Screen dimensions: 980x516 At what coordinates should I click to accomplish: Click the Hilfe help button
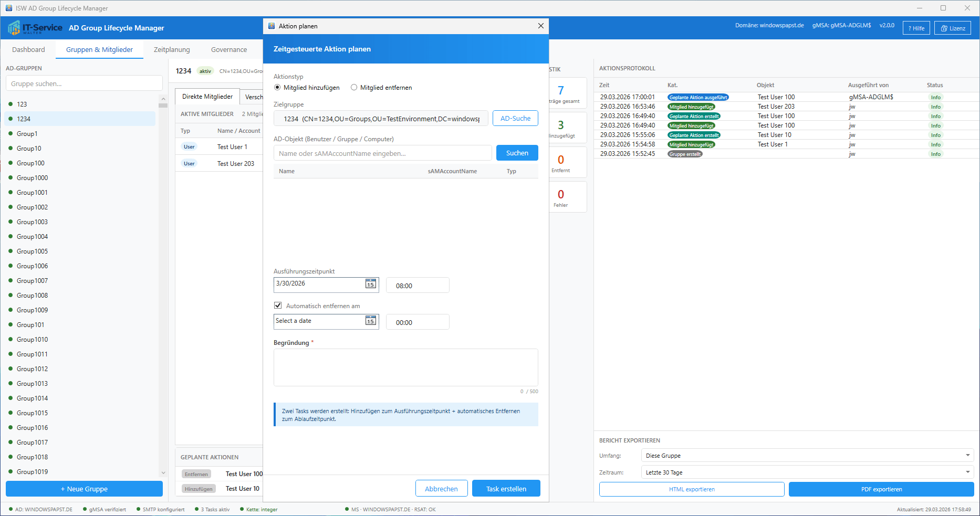click(916, 28)
